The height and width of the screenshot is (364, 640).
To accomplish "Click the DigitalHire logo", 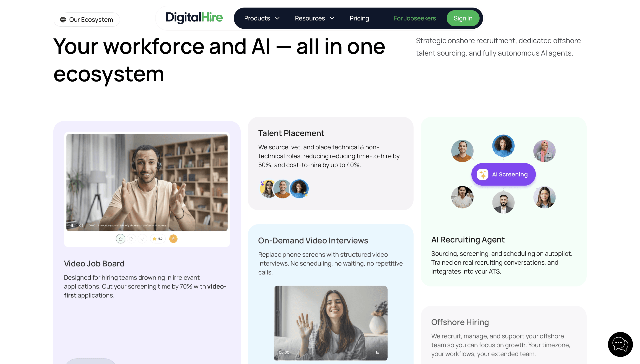I will [194, 18].
